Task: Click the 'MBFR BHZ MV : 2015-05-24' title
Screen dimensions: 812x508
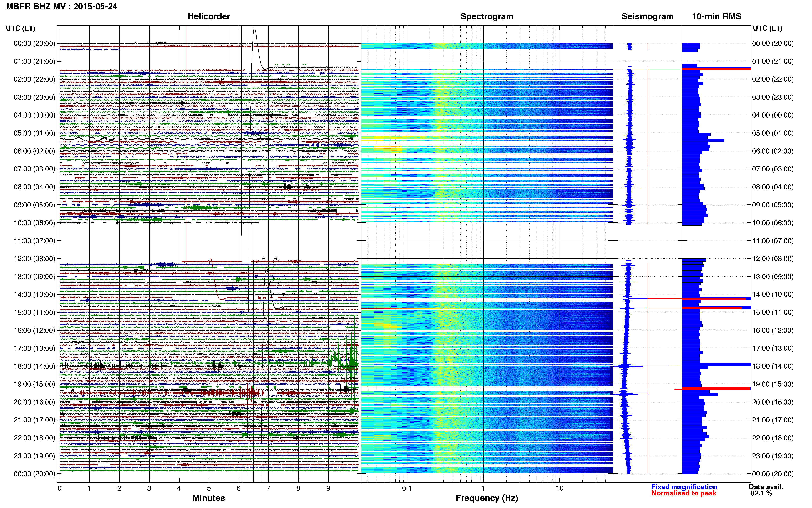Action: coord(61,6)
